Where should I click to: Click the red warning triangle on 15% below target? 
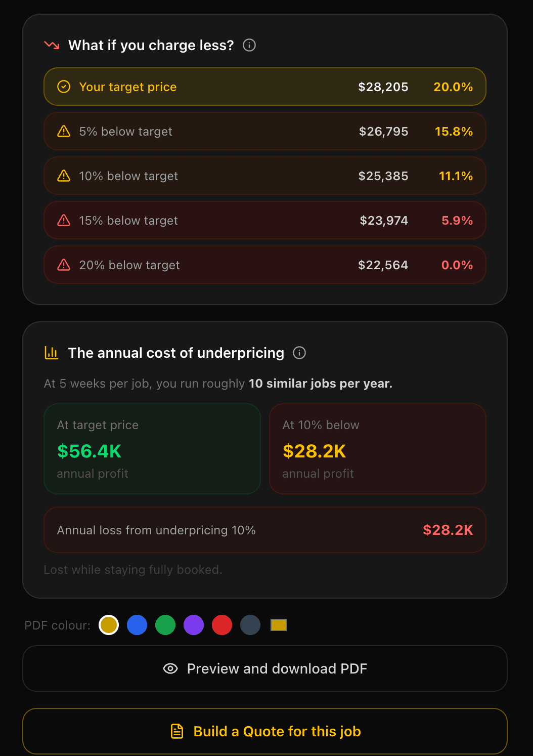pos(64,220)
